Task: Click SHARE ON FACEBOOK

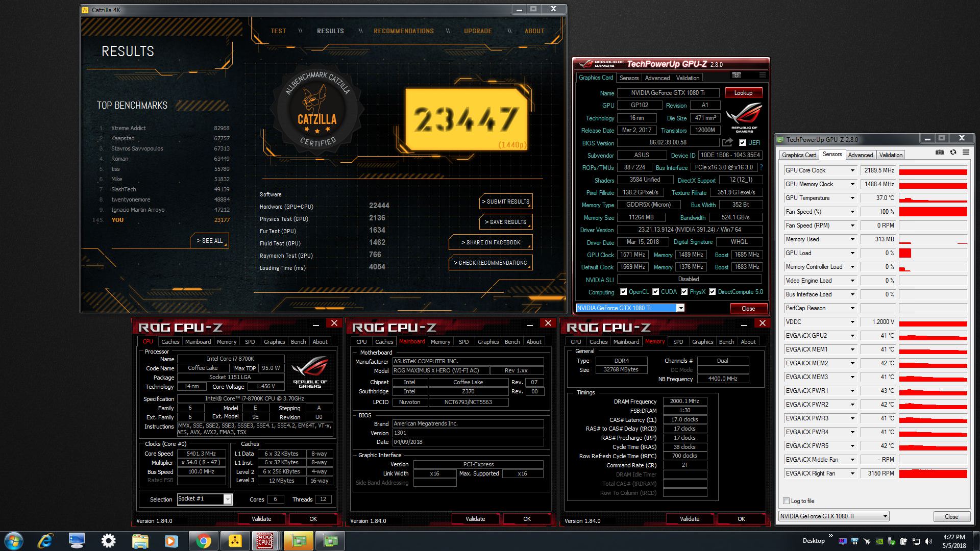Action: pyautogui.click(x=491, y=242)
